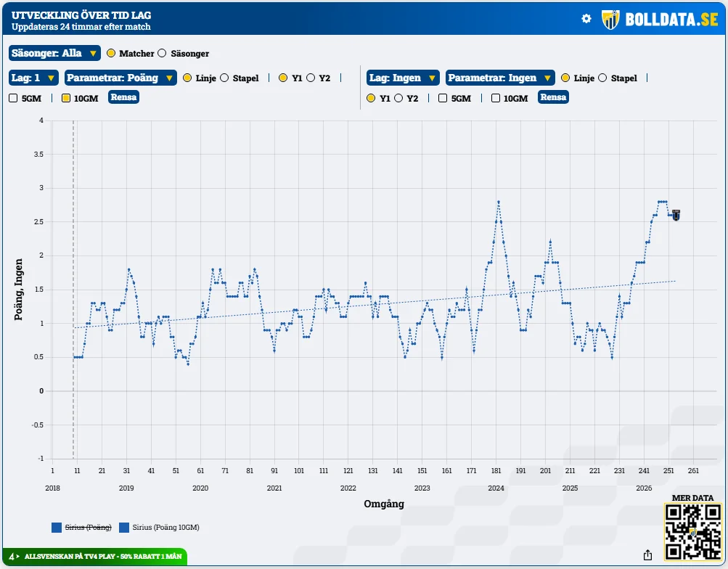Select Y1 axis for the first team
The width and height of the screenshot is (728, 569).
pyautogui.click(x=283, y=78)
